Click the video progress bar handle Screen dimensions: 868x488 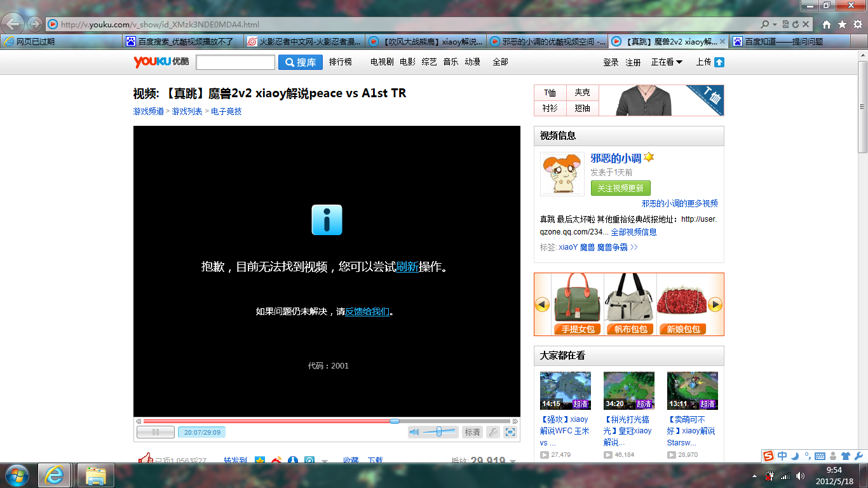(395, 421)
